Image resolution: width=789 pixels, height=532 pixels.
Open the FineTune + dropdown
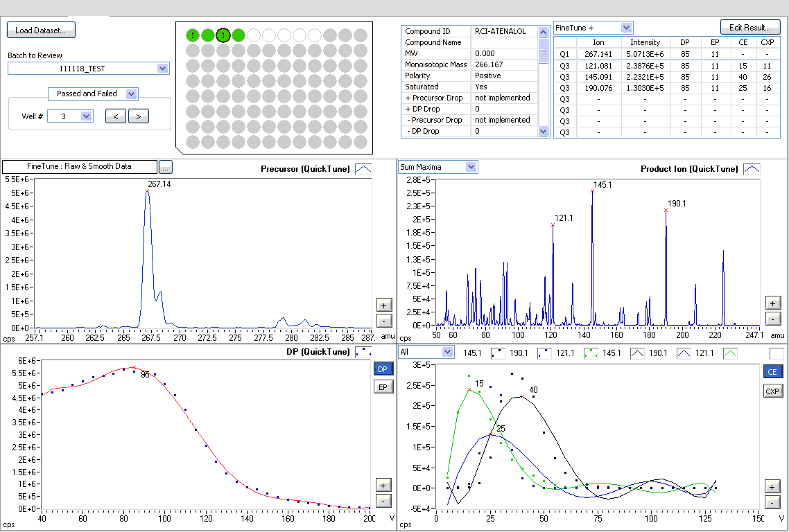(x=626, y=28)
